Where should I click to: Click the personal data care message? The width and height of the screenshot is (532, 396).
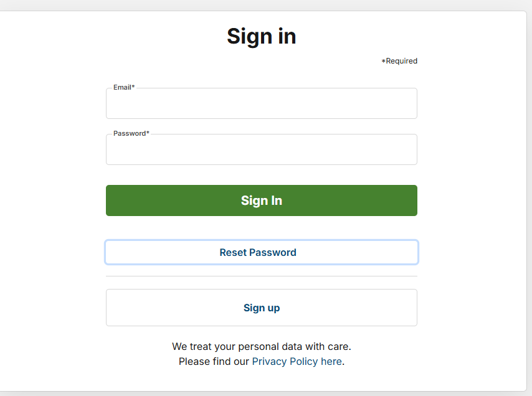(262, 346)
